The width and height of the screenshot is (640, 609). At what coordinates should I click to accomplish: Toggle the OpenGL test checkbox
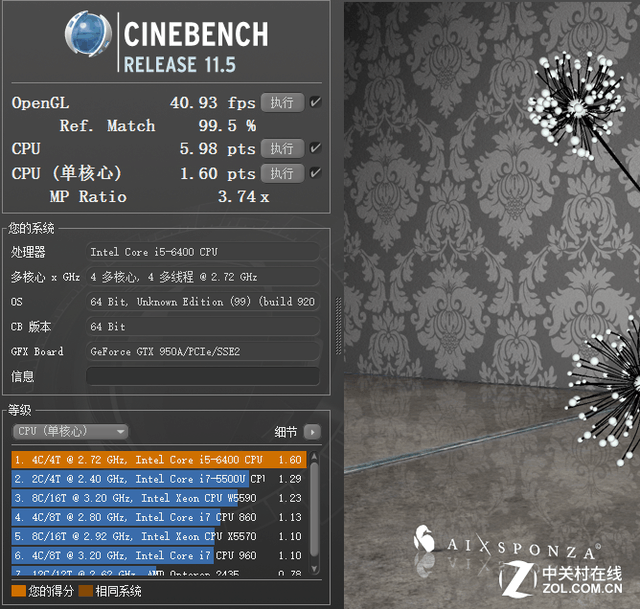pos(315,102)
